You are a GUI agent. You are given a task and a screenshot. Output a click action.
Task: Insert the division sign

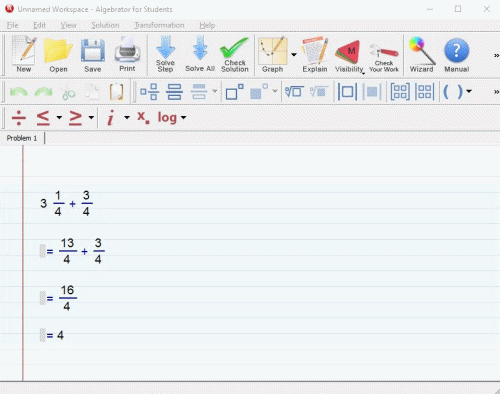19,118
